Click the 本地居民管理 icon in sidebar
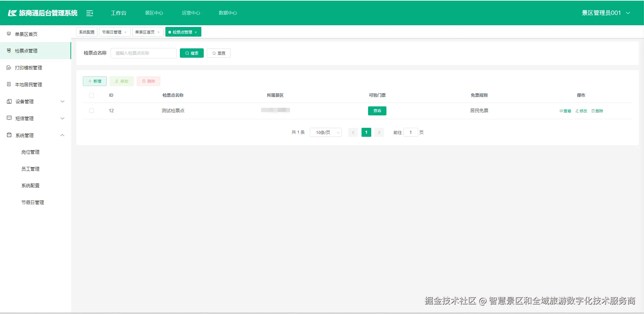 [x=9, y=84]
